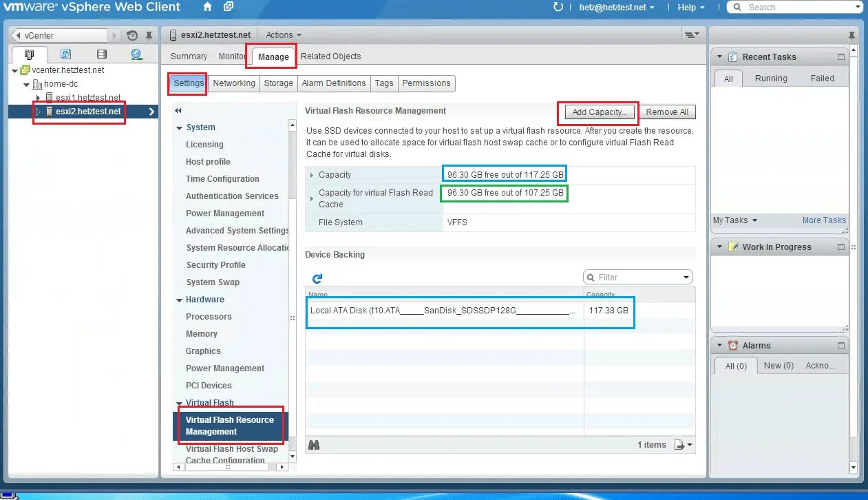This screenshot has height=500, width=868.
Task: Collapse the System settings section
Action: [x=180, y=127]
